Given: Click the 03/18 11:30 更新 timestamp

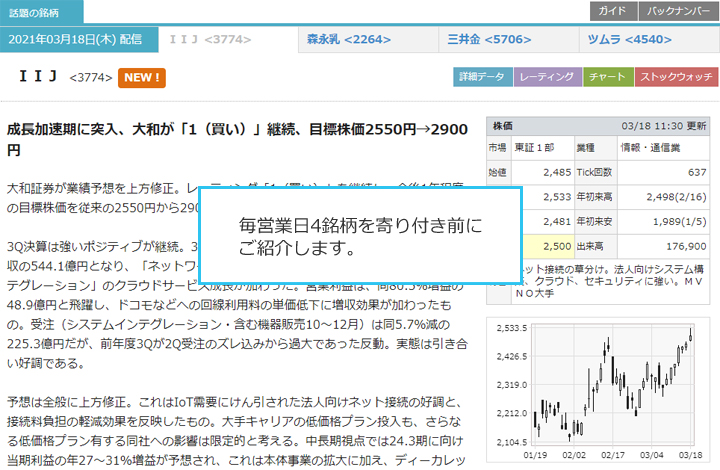Looking at the screenshot, I should pyautogui.click(x=664, y=126).
